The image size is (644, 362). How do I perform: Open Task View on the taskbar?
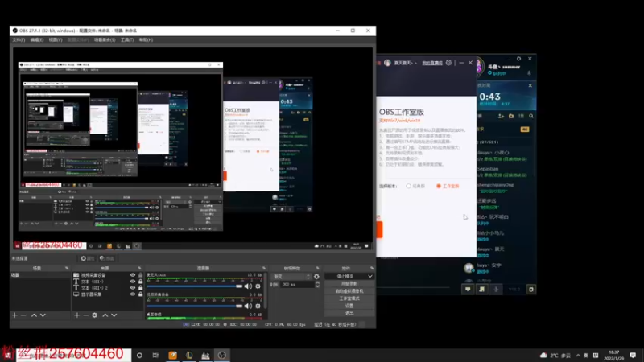pyautogui.click(x=155, y=355)
